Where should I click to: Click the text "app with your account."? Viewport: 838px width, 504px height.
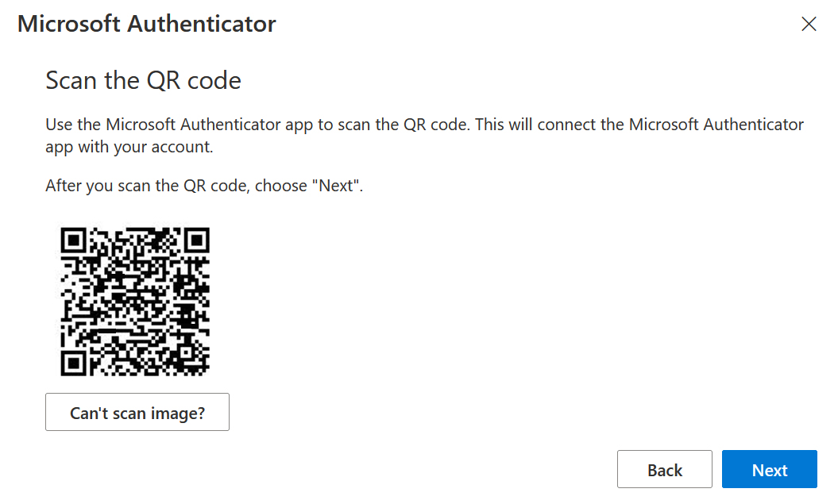coord(129,147)
